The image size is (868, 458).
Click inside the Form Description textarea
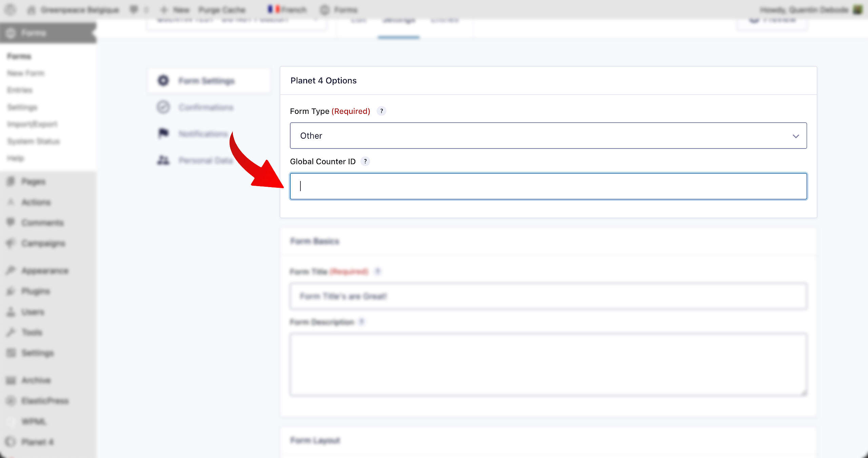pyautogui.click(x=548, y=365)
